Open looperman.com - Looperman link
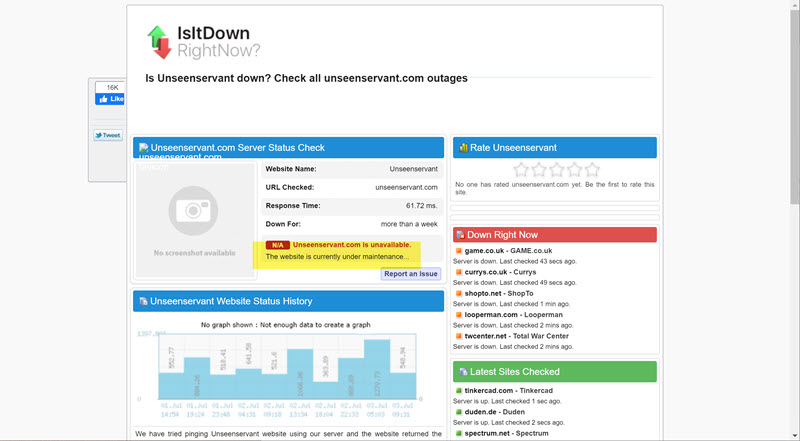The width and height of the screenshot is (800, 441). point(513,315)
